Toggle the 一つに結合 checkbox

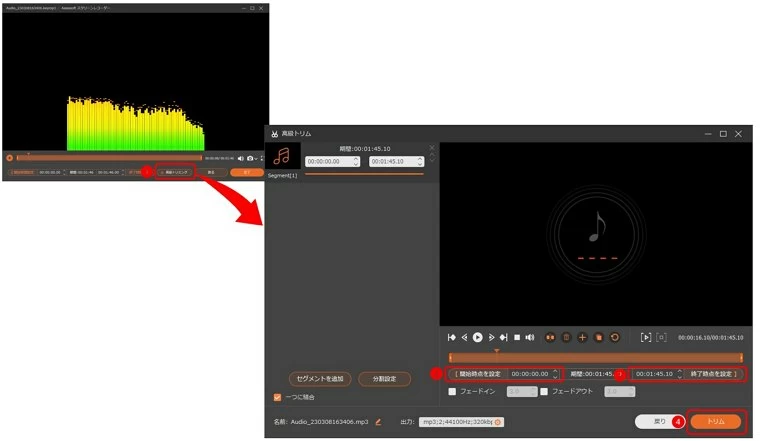coord(278,397)
